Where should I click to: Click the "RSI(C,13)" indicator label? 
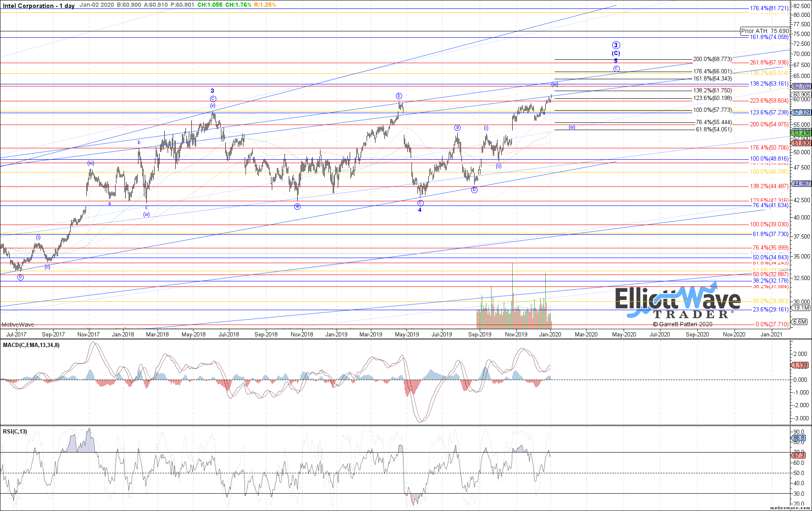click(15, 432)
